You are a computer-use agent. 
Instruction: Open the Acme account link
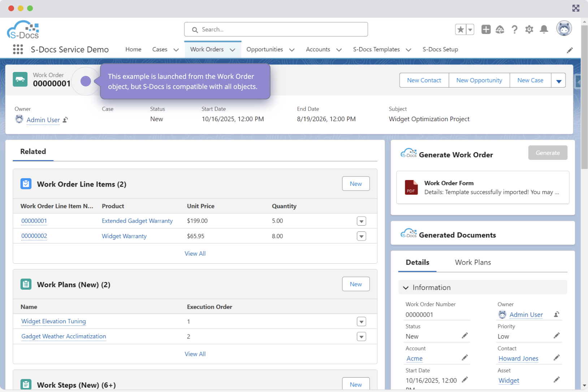click(x=415, y=358)
